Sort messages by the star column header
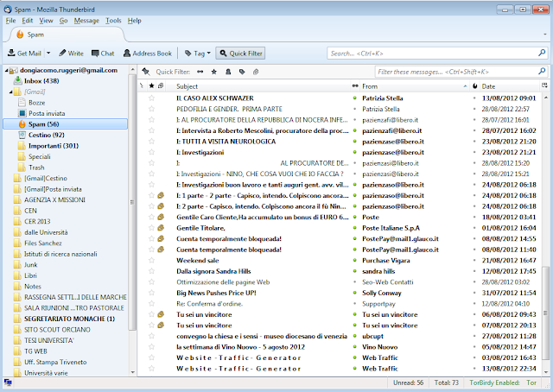The height and width of the screenshot is (392, 553). (152, 86)
